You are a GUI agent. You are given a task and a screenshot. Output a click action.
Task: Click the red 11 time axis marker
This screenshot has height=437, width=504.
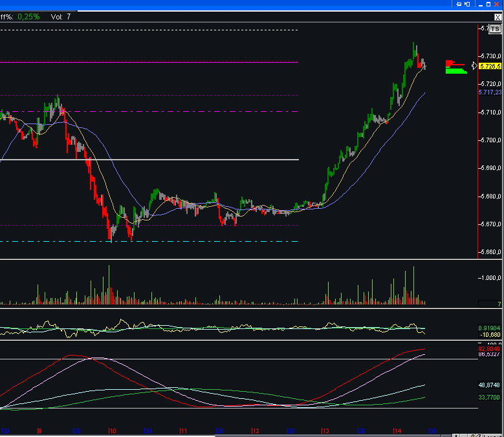(x=183, y=431)
